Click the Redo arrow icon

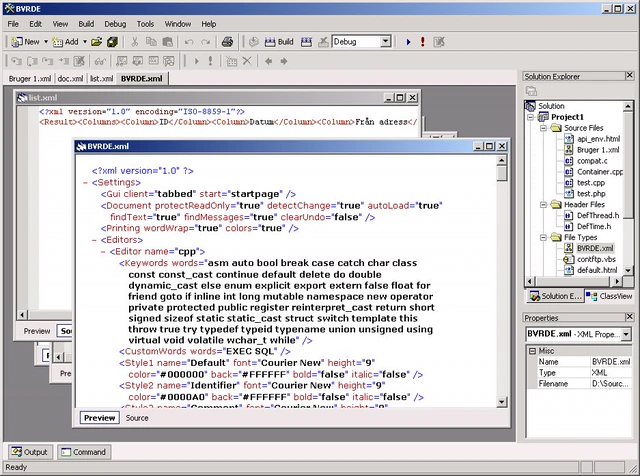tap(206, 42)
